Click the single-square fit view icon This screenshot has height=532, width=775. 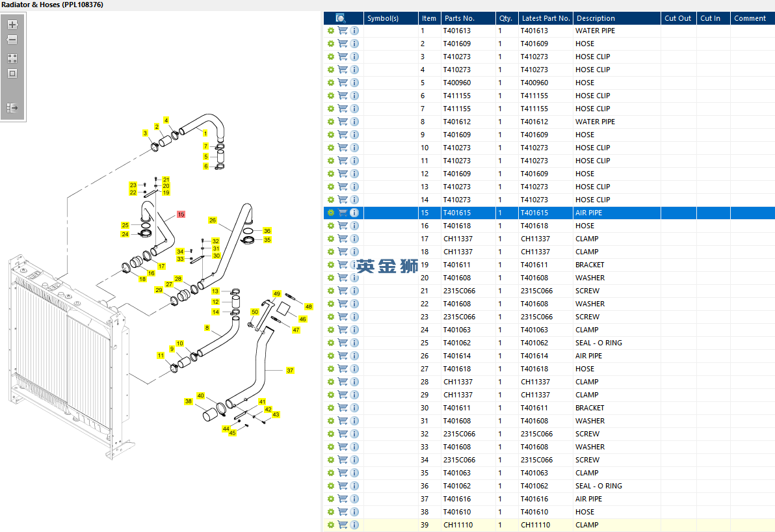pos(13,73)
